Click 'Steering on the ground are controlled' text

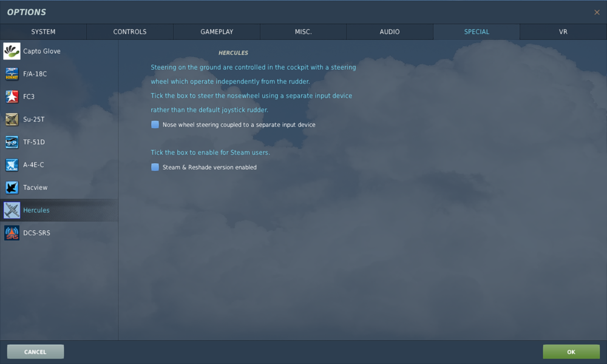tap(253, 67)
